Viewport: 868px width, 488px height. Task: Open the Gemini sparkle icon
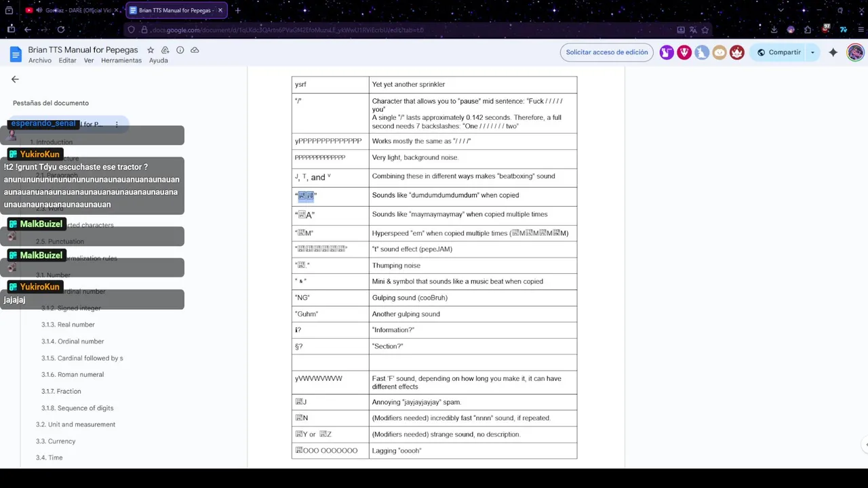pos(833,52)
